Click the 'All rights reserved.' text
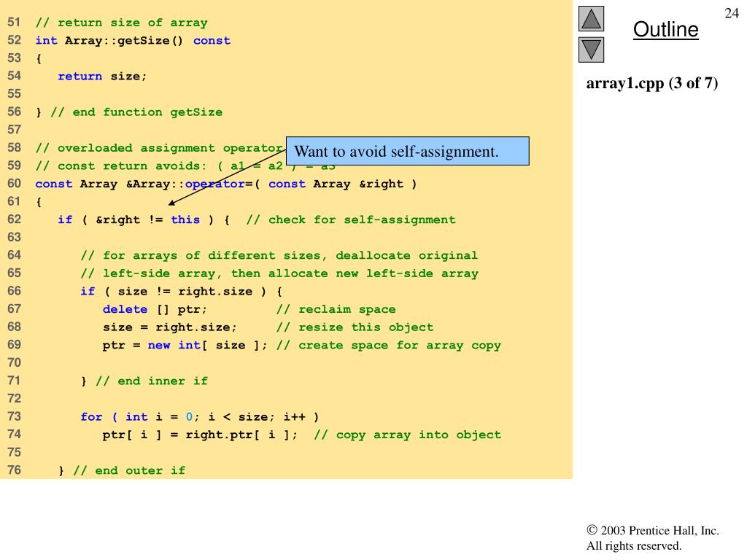 633,545
